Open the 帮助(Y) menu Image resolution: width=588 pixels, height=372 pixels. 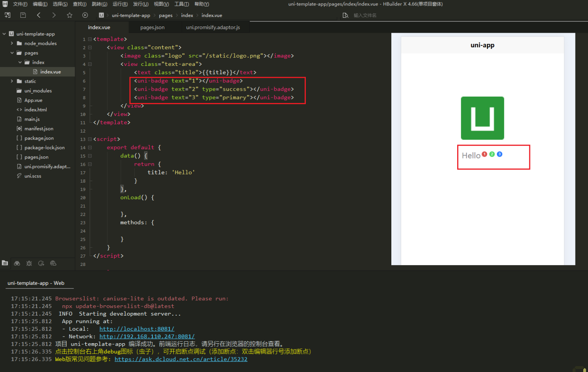(202, 4)
